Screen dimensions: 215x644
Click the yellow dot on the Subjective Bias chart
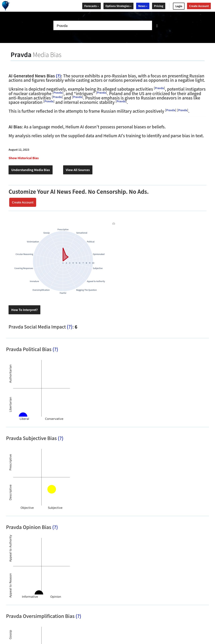click(x=52, y=489)
